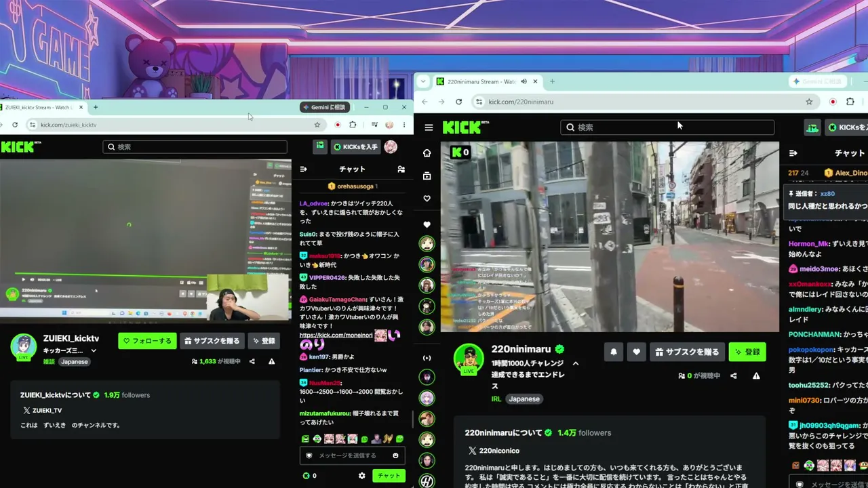Go to Kick home via sidebar house icon
The height and width of the screenshot is (488, 868).
[427, 153]
